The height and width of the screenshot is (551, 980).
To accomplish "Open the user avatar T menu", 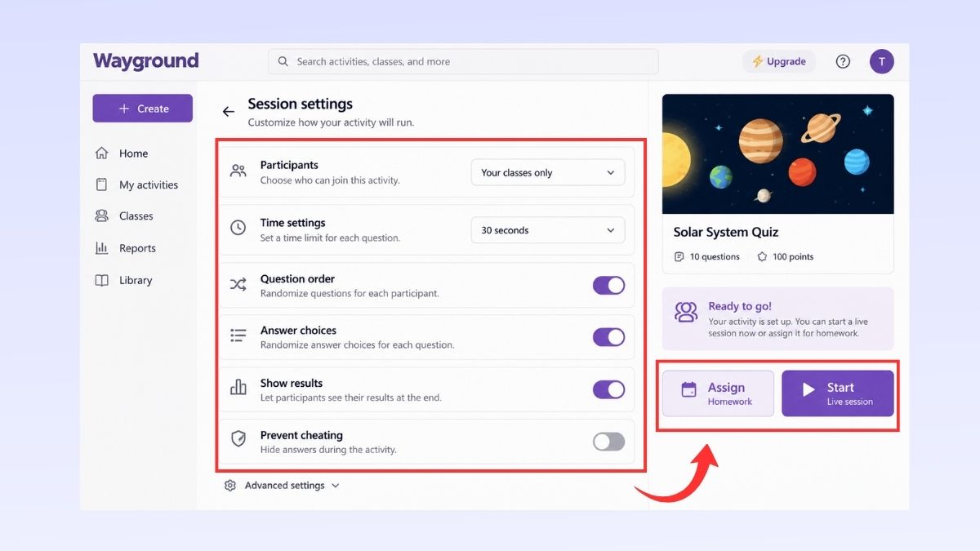I will pos(881,61).
